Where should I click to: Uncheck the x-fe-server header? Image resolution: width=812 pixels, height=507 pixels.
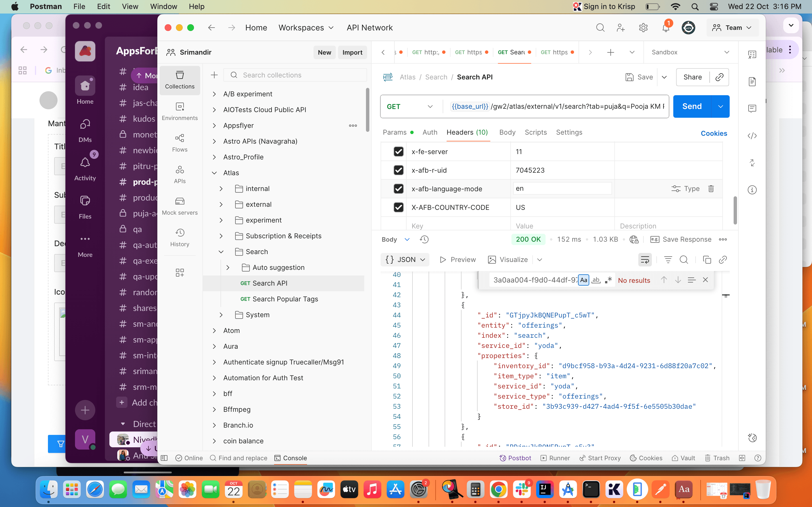[x=398, y=152]
